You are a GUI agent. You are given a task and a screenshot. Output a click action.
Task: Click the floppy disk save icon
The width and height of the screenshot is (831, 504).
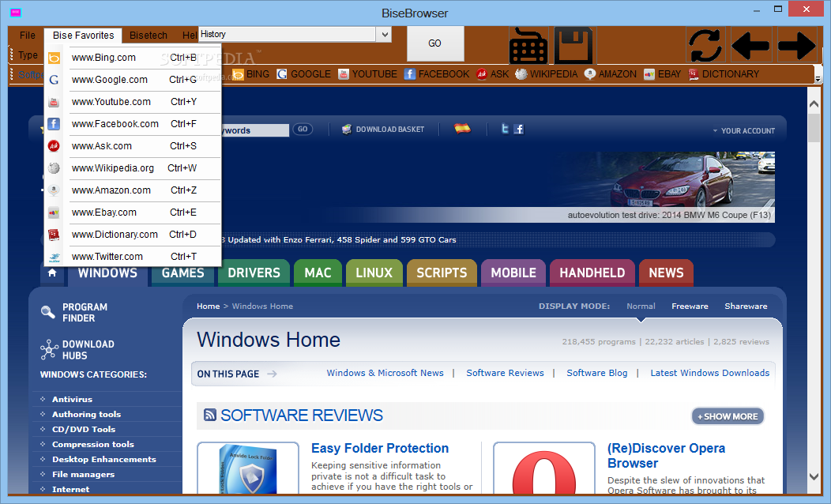click(x=573, y=45)
